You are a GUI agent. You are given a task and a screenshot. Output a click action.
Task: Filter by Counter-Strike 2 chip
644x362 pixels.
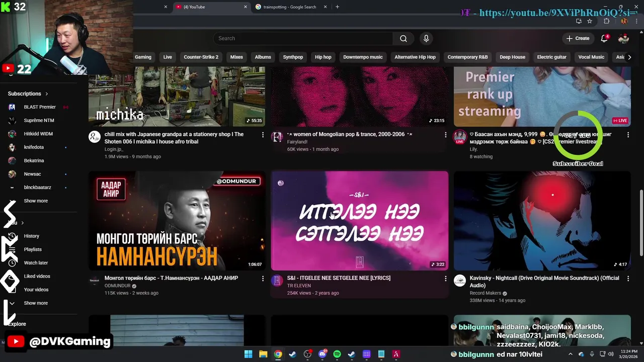[201, 57]
